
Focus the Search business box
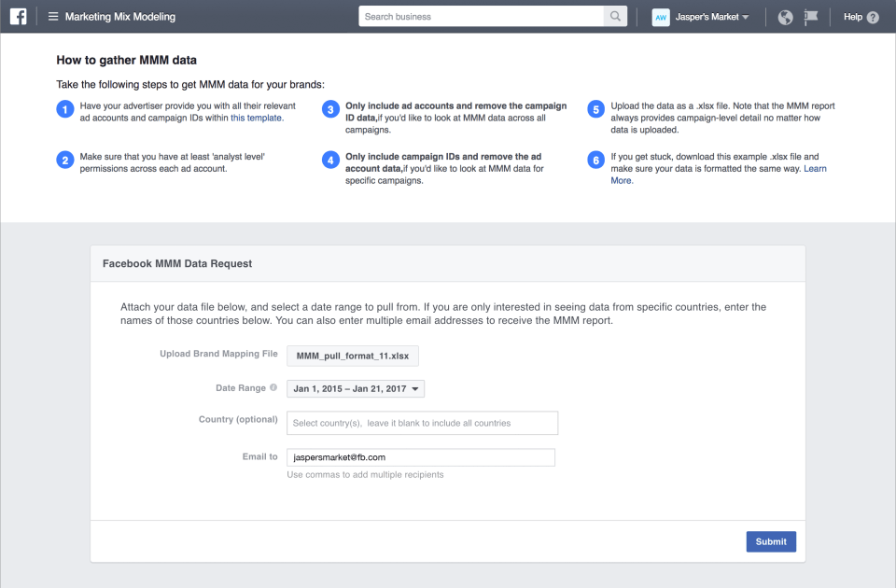tap(481, 17)
